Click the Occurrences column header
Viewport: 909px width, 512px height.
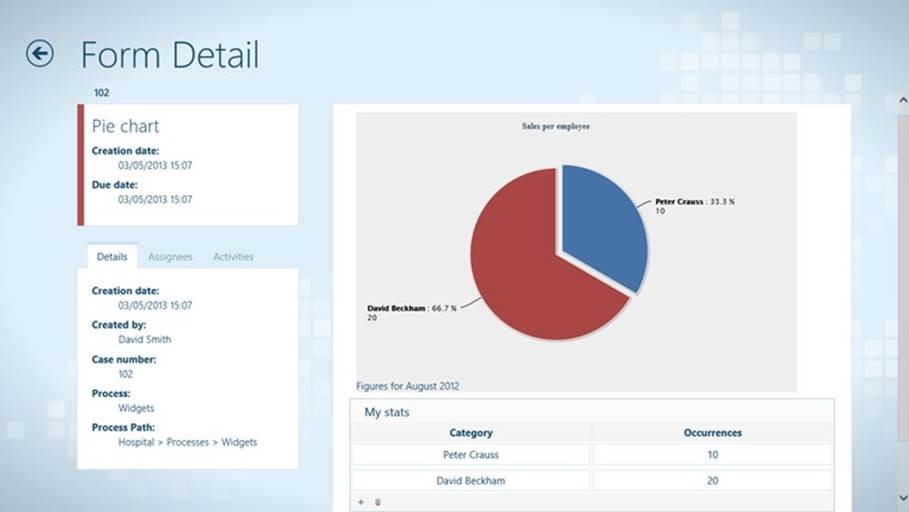[712, 433]
